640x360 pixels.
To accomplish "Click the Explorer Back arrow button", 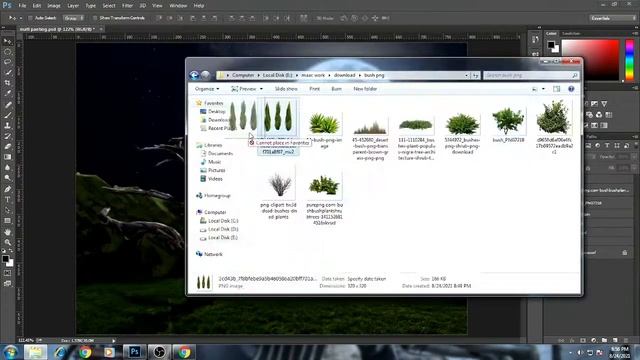I will [x=194, y=75].
